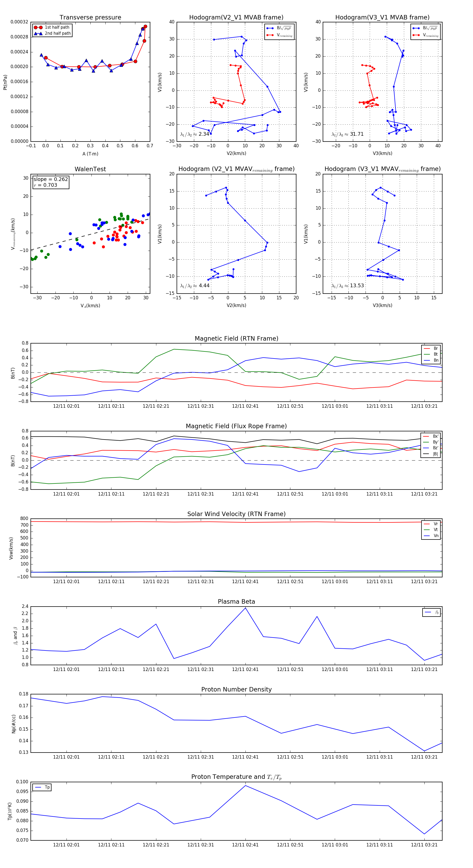This screenshot has width=473, height=868.
Task: Click the 'Proton Temperature and Te/Tp' title
Action: [236, 777]
